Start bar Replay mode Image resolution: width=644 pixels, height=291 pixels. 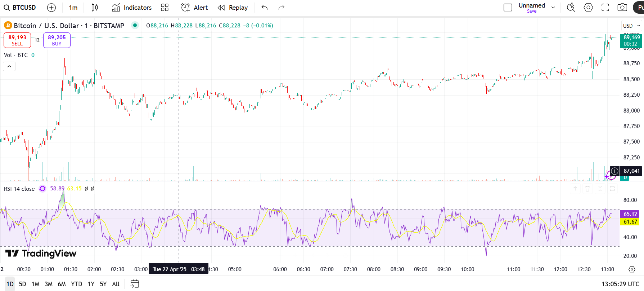233,8
